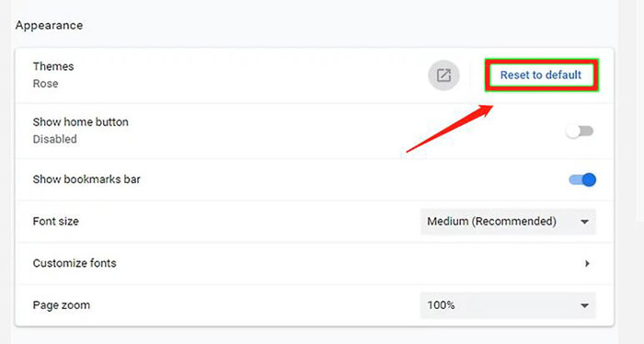This screenshot has width=644, height=344.
Task: Open the 100% page zoom dropdown
Action: click(x=508, y=305)
